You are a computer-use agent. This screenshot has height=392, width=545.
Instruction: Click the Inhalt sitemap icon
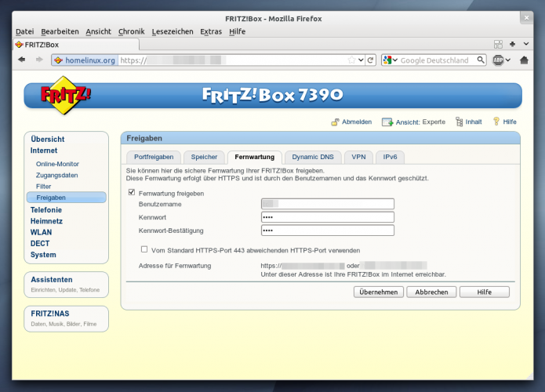(x=460, y=122)
